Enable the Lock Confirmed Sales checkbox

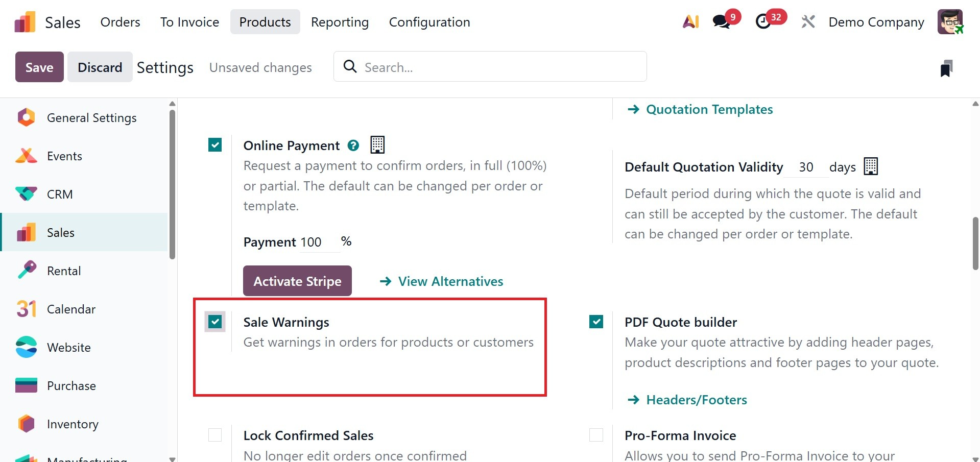(x=215, y=435)
